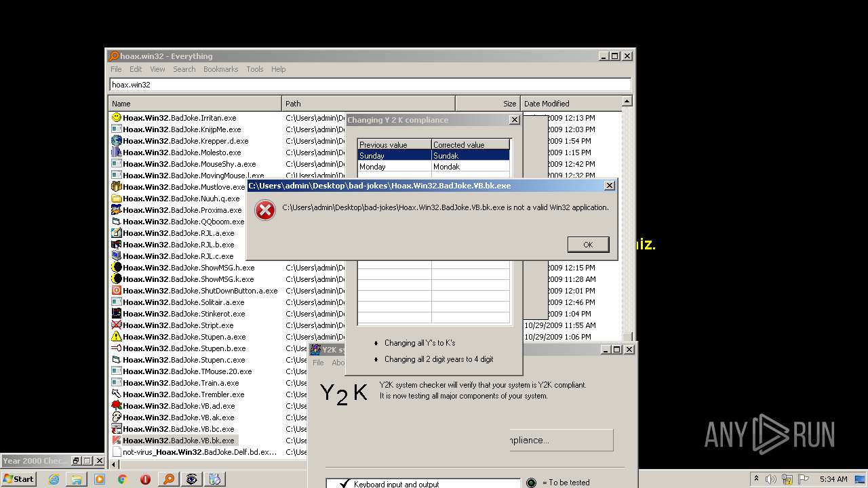Open the File menu in Y2K system checker

coord(318,363)
